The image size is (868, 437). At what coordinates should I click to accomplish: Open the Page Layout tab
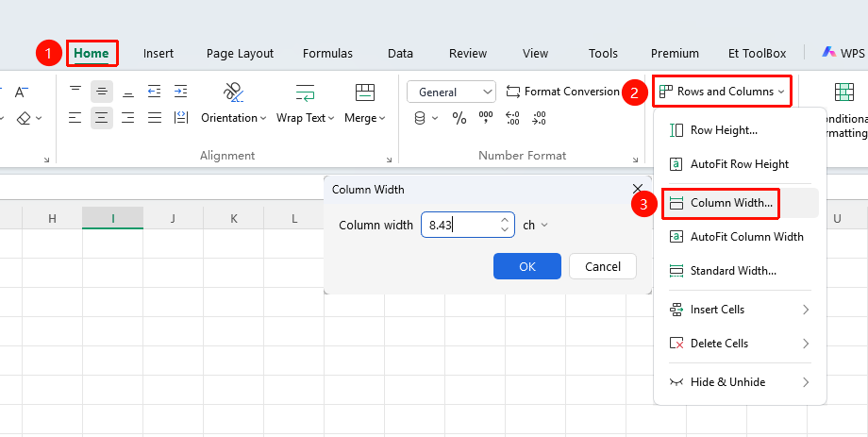[240, 54]
